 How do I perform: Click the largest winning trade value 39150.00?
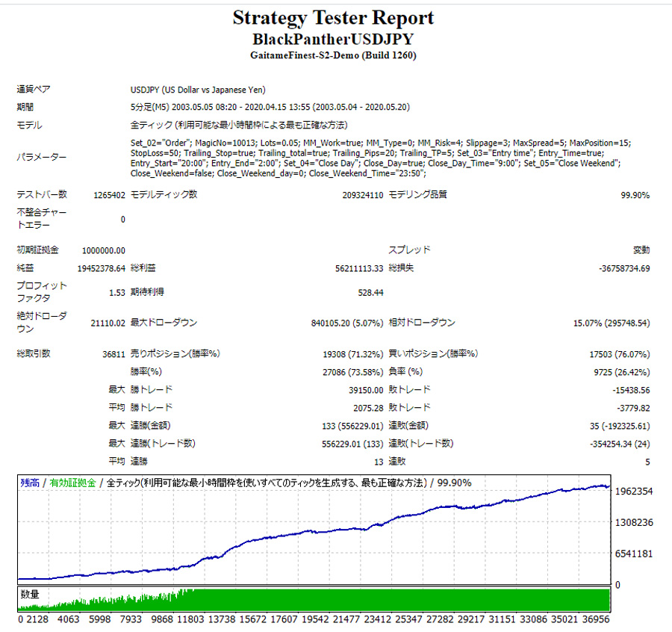pyautogui.click(x=366, y=390)
